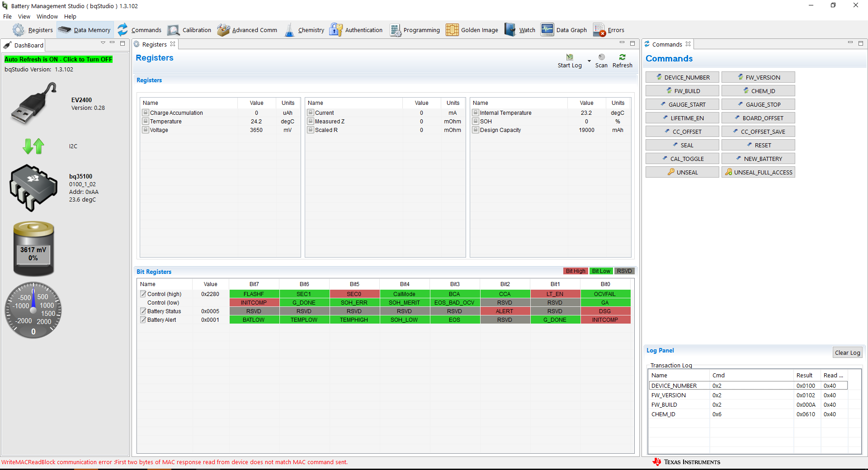
Task: Toggle the Control (high) row log box
Action: (x=143, y=294)
